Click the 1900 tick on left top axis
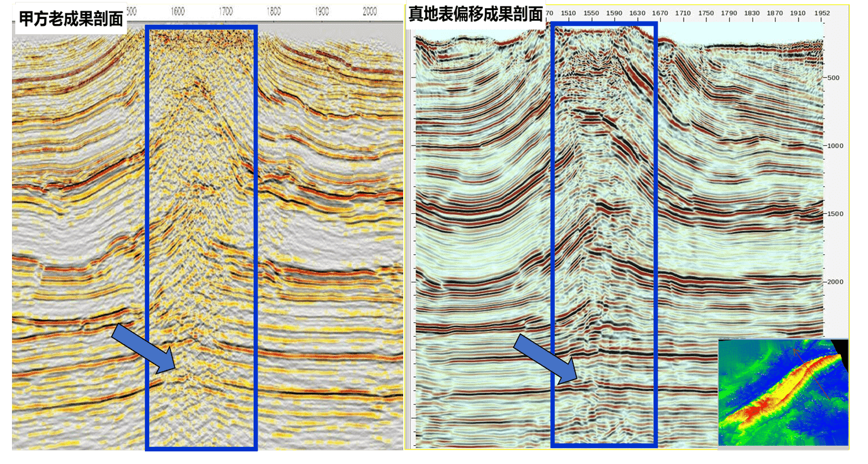This screenshot has height=464, width=868. (x=321, y=11)
